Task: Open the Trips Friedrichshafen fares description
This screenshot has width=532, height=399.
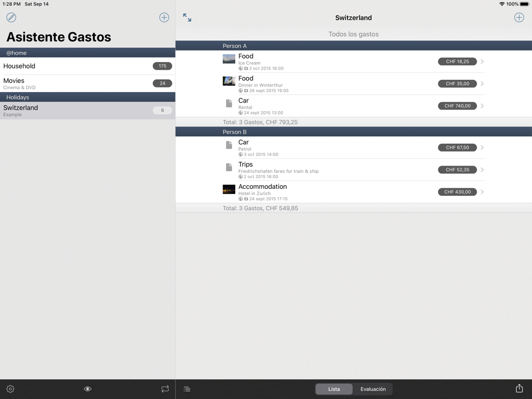Action: [x=278, y=171]
